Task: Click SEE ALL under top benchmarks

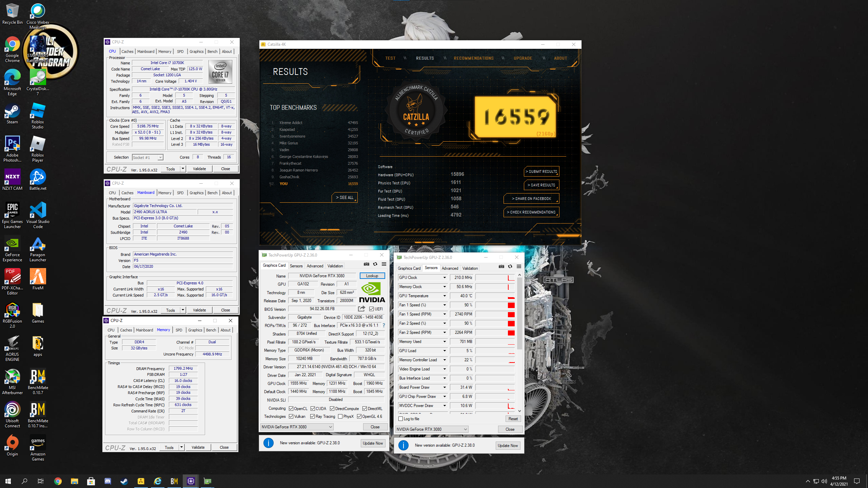Action: coord(344,197)
